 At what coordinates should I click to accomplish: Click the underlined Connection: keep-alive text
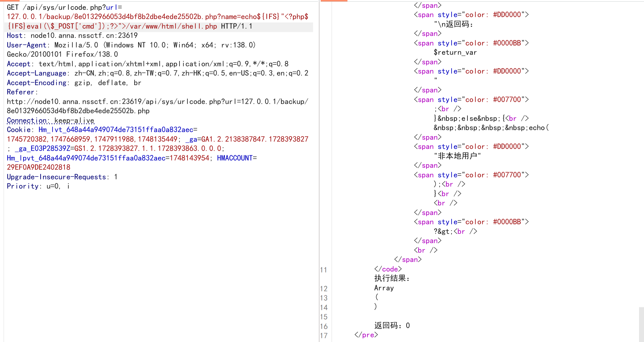(x=50, y=120)
